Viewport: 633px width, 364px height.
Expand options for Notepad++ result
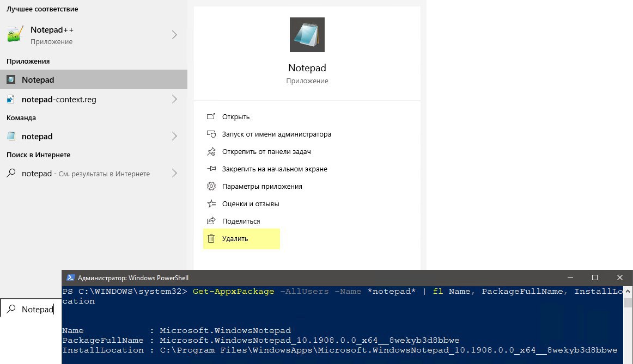tap(174, 35)
